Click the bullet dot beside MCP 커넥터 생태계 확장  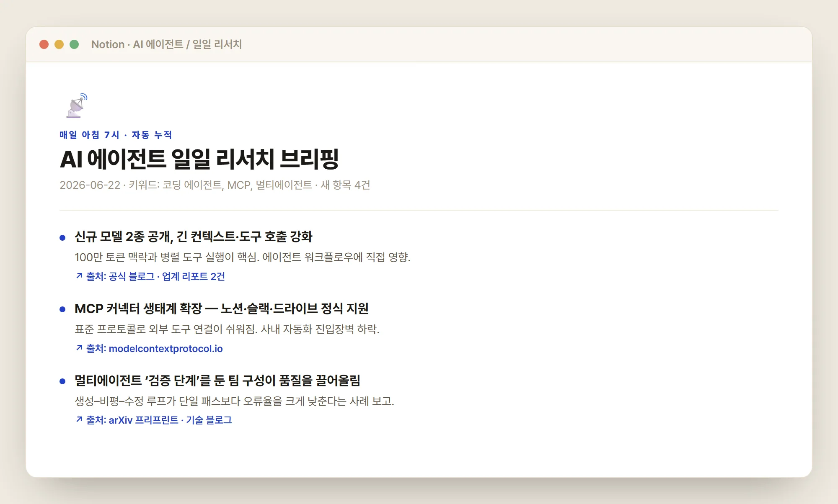point(62,309)
